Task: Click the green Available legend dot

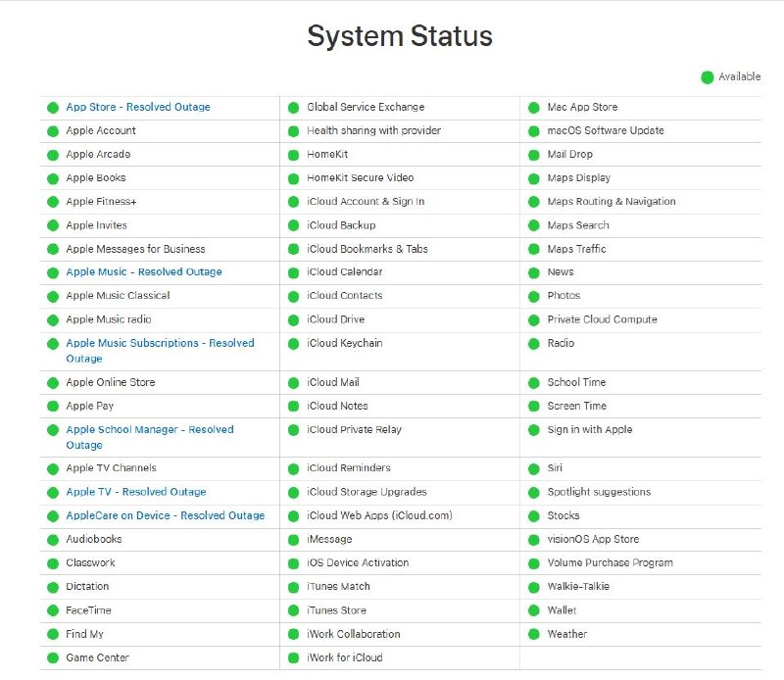Action: point(708,77)
